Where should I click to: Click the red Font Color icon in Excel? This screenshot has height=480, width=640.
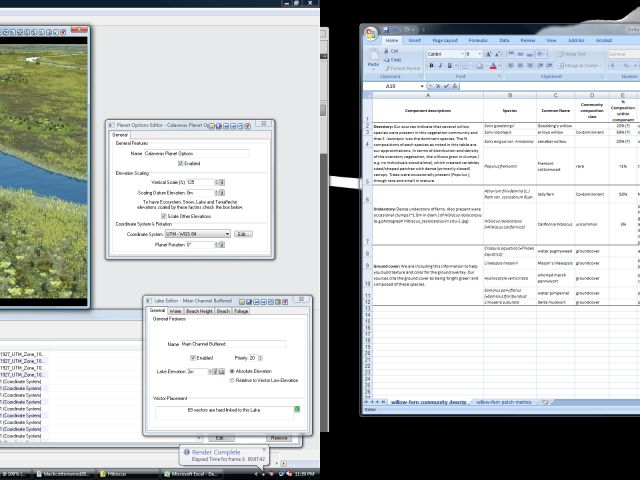point(493,65)
